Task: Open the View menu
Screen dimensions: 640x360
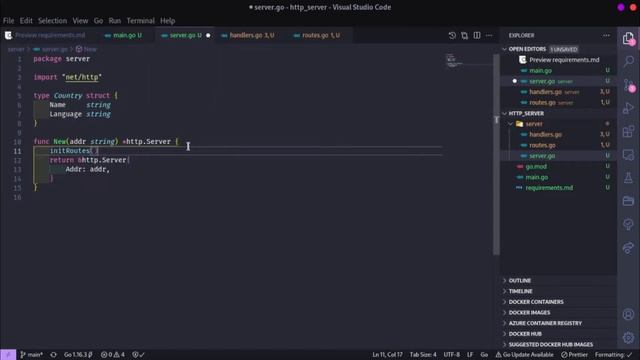Action: click(x=80, y=21)
